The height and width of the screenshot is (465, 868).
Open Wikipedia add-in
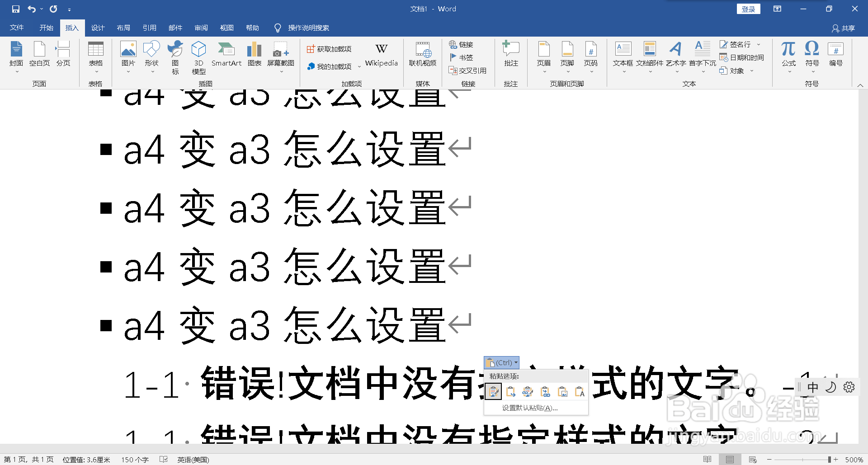point(381,55)
